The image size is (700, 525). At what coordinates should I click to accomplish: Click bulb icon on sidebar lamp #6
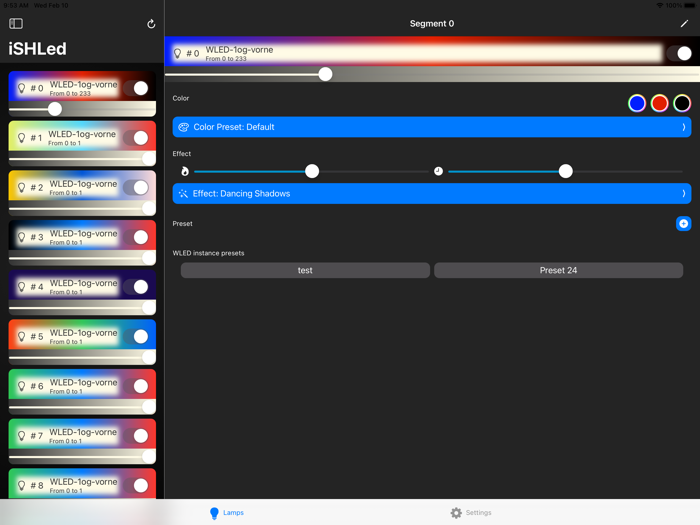tap(21, 386)
